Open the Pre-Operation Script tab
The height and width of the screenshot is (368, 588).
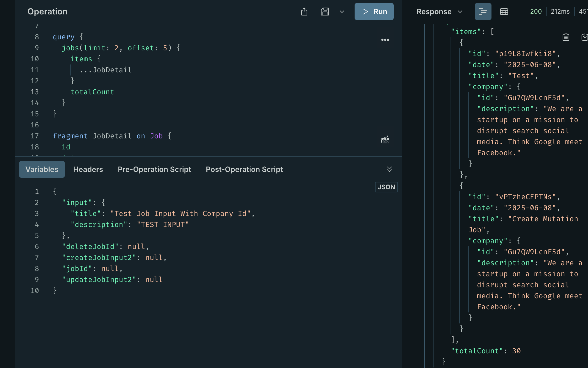(x=154, y=169)
